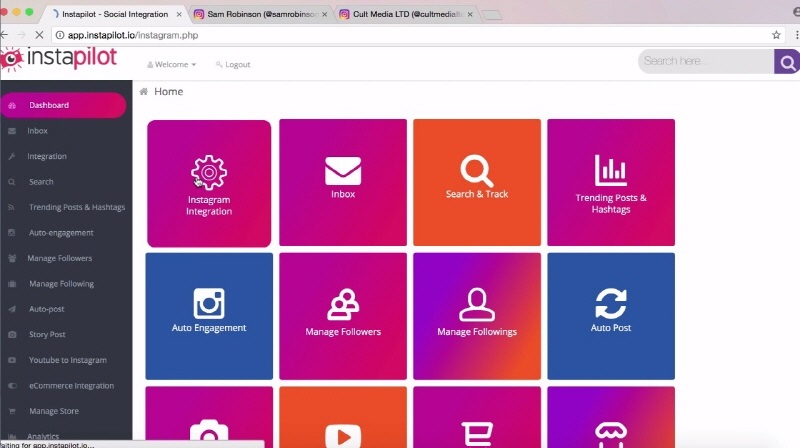Open the Inbox envelope tile

tap(343, 182)
